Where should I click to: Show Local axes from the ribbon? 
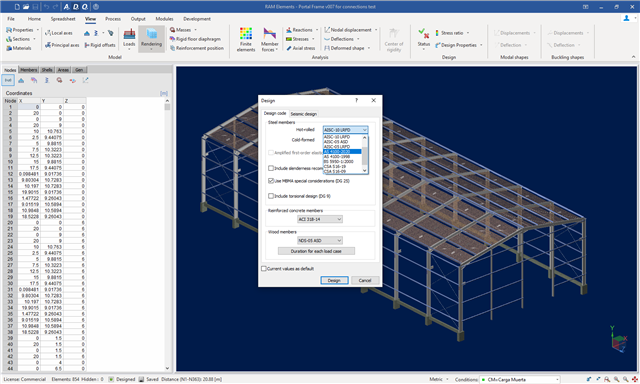click(x=58, y=33)
